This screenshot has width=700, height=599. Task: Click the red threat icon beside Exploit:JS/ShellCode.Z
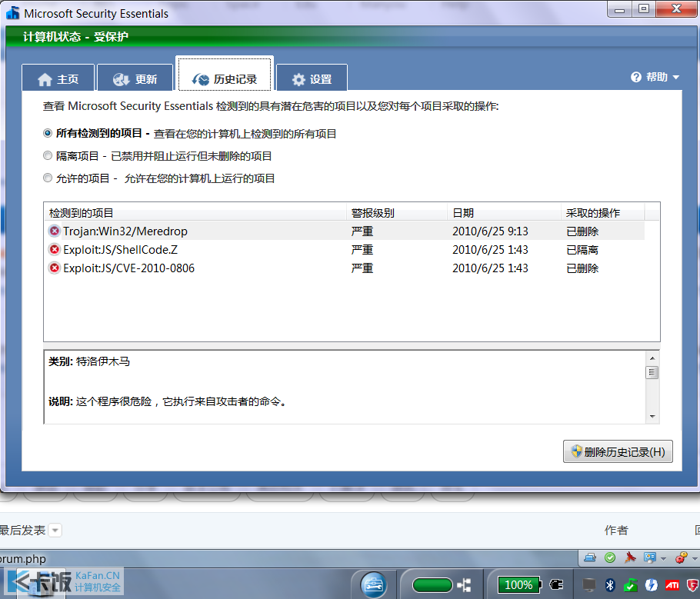(55, 249)
